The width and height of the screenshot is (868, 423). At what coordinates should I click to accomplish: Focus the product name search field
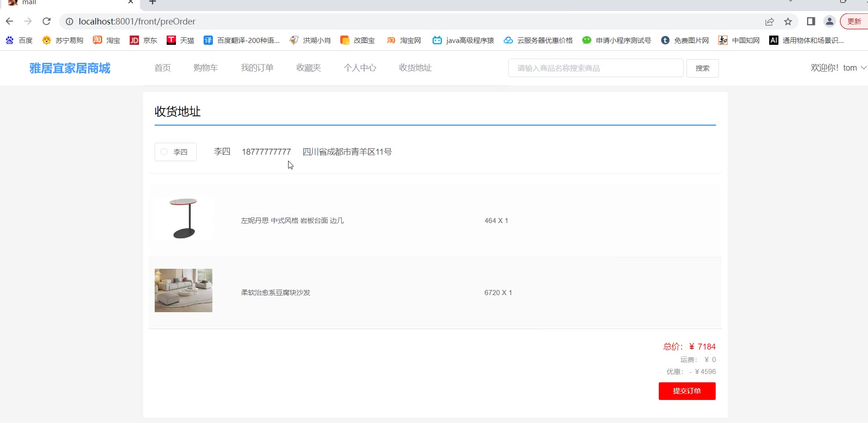[x=596, y=68]
